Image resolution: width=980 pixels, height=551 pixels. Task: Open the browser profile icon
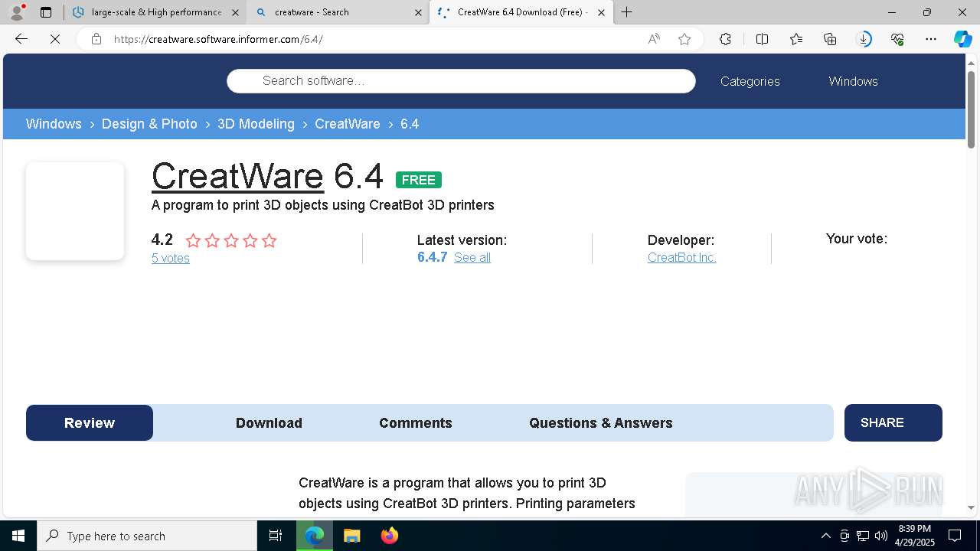[x=17, y=12]
